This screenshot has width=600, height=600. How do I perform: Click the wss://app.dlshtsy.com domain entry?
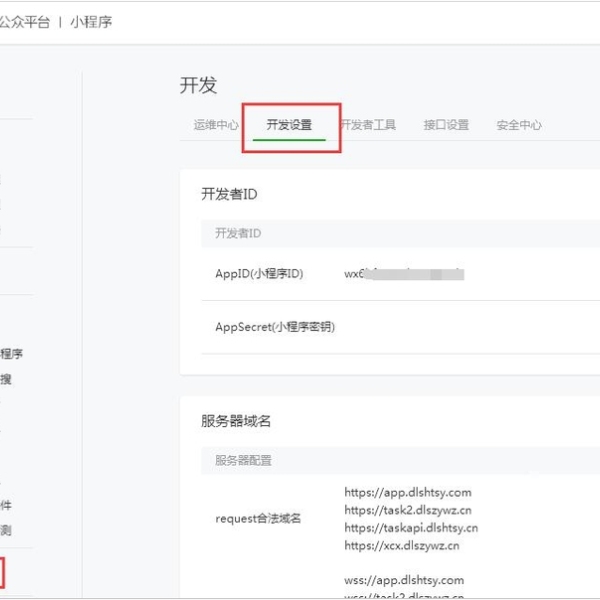pos(404,580)
